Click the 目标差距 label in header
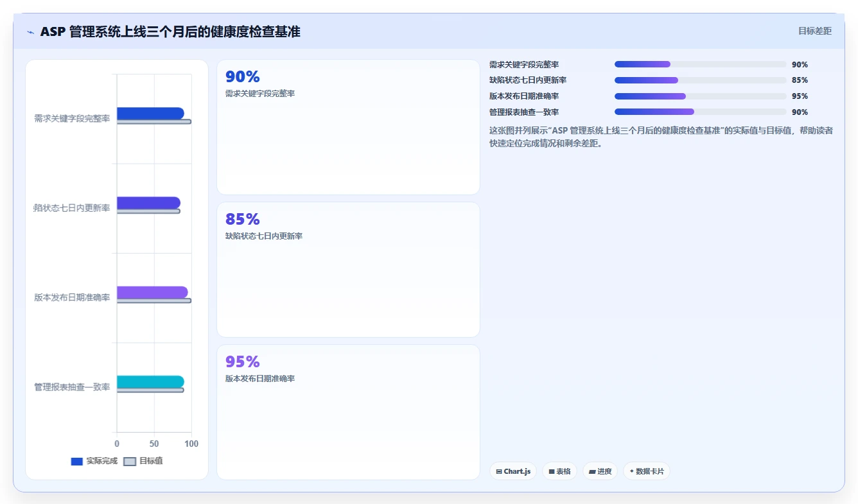The image size is (858, 504). [814, 31]
